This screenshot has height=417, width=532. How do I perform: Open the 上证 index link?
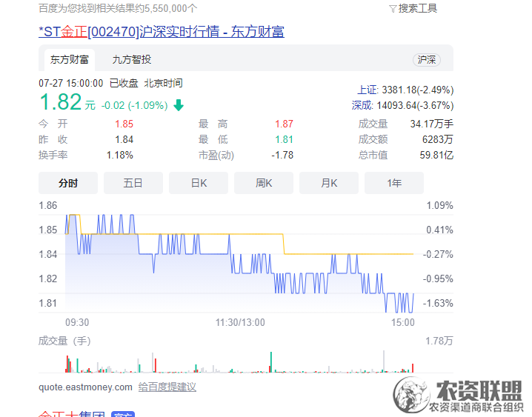pyautogui.click(x=367, y=90)
